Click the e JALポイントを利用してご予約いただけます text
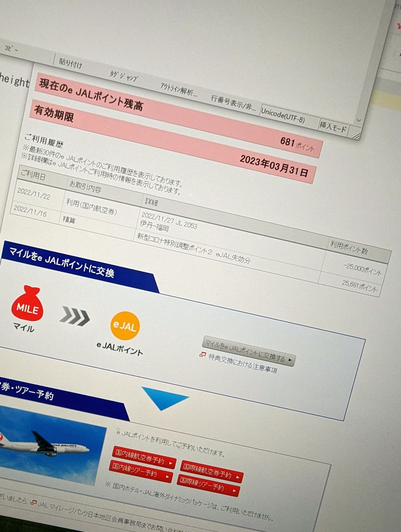 pyautogui.click(x=171, y=444)
